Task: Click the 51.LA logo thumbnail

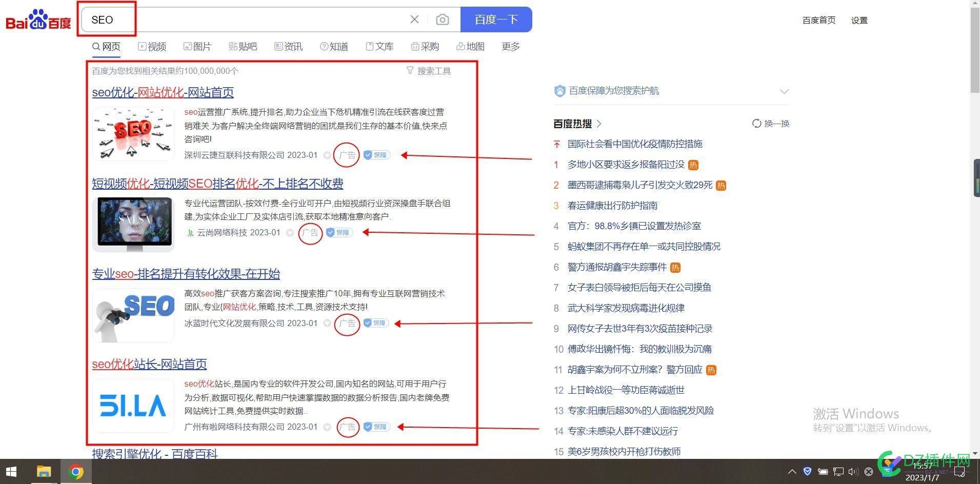Action: (133, 405)
